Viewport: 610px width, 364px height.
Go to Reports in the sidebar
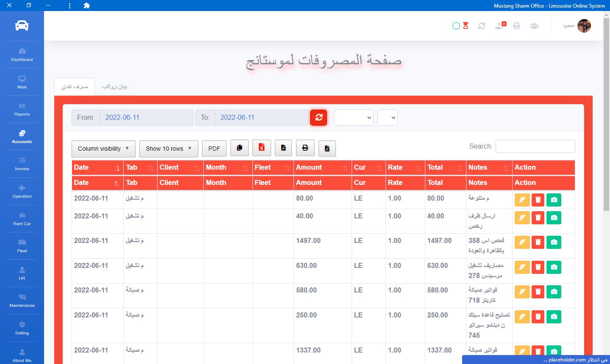(22, 109)
